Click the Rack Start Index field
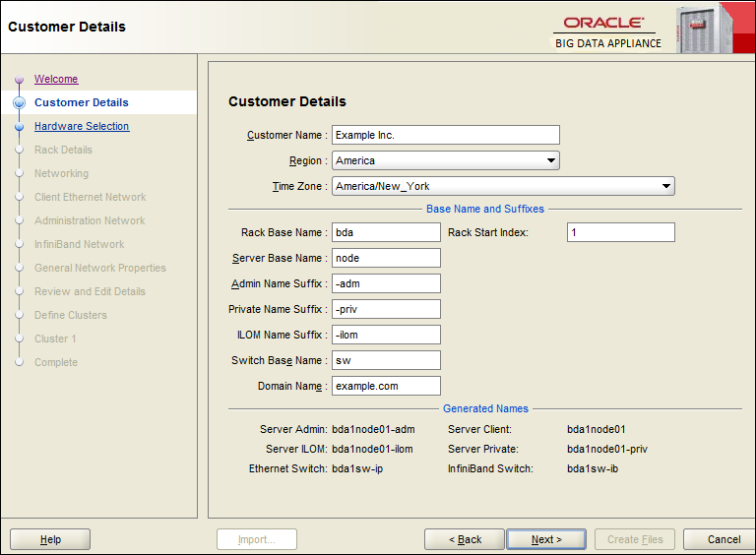This screenshot has width=756, height=555. click(x=620, y=232)
